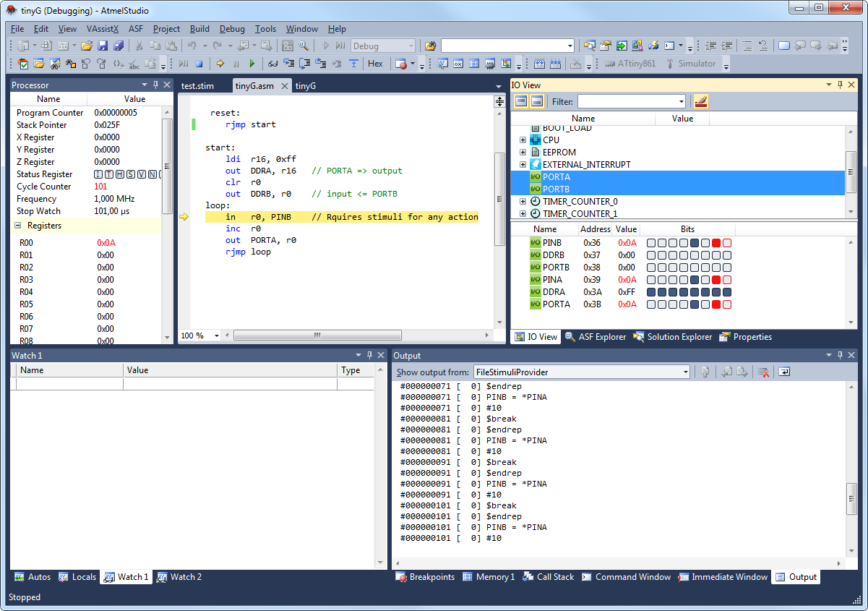
Task: Click the Step Into icon
Action: tap(289, 64)
